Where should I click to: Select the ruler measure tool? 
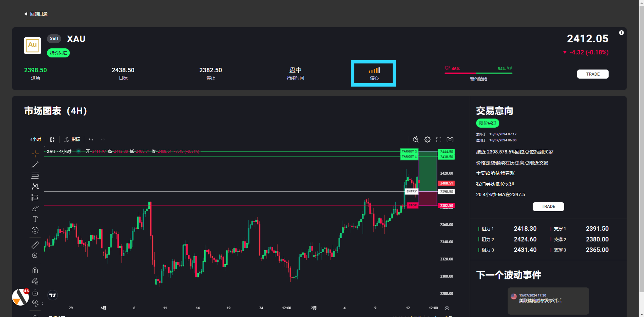point(35,245)
